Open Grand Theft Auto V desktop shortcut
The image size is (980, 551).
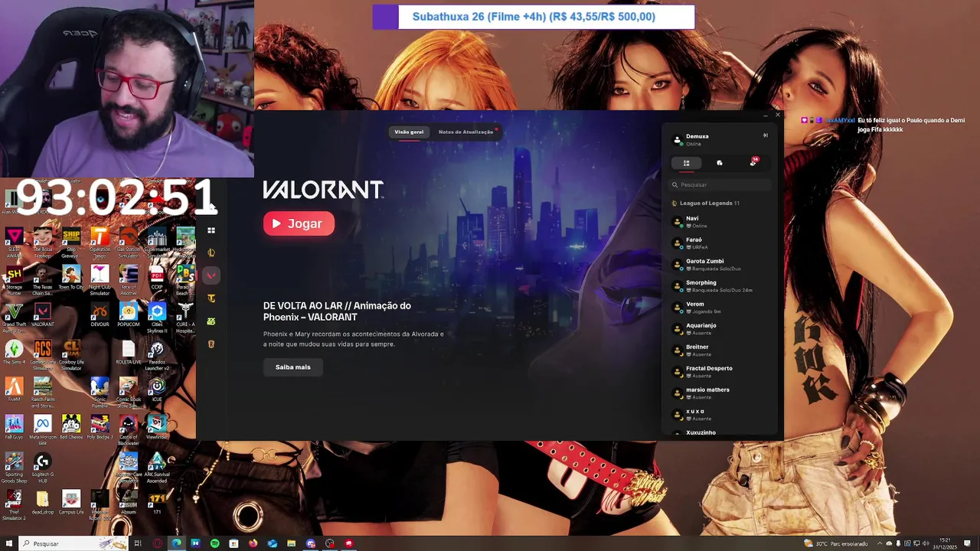coord(14,317)
